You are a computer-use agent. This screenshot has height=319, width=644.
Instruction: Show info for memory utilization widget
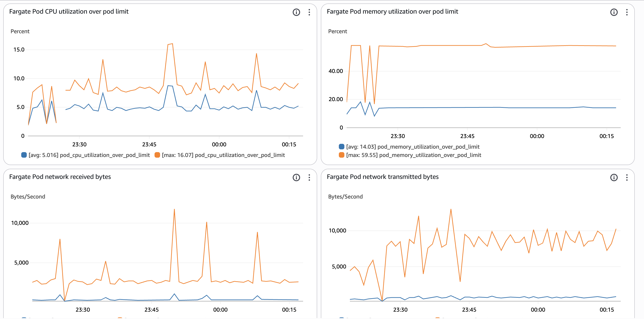pos(614,12)
